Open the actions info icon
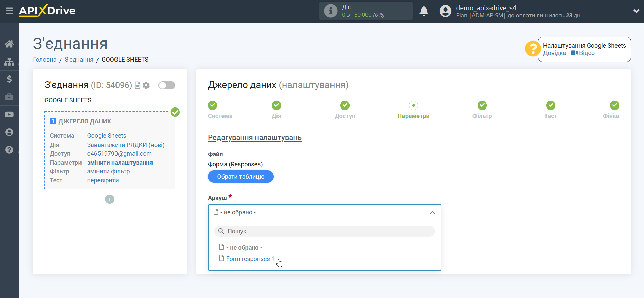 330,11
